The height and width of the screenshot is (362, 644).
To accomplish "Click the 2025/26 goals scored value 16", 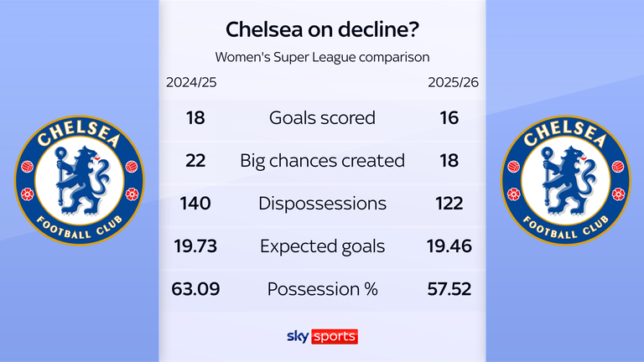I will tap(449, 118).
